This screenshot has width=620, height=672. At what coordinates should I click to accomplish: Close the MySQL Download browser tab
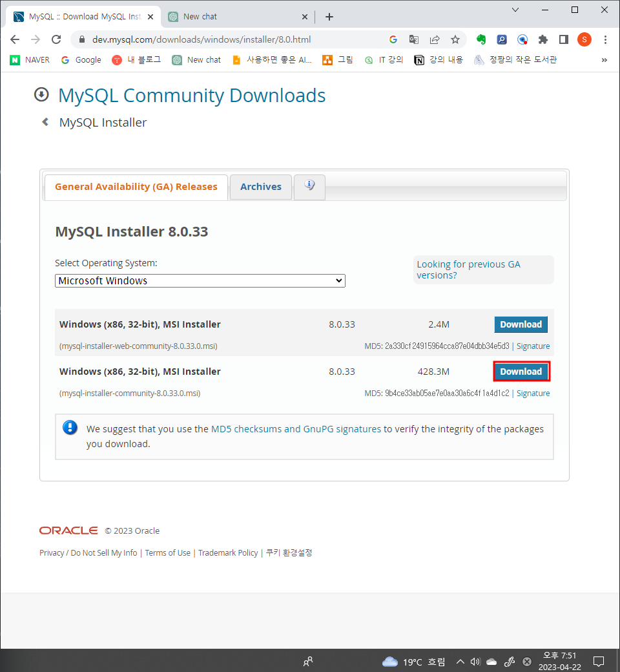[x=150, y=17]
